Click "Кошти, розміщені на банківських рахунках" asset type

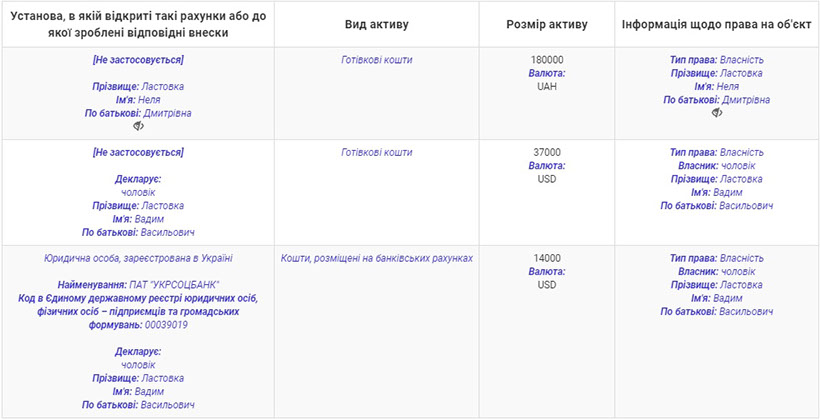376,258
